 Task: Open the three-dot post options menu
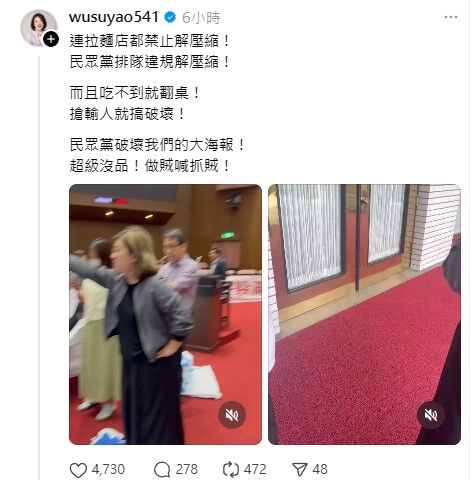(x=451, y=17)
